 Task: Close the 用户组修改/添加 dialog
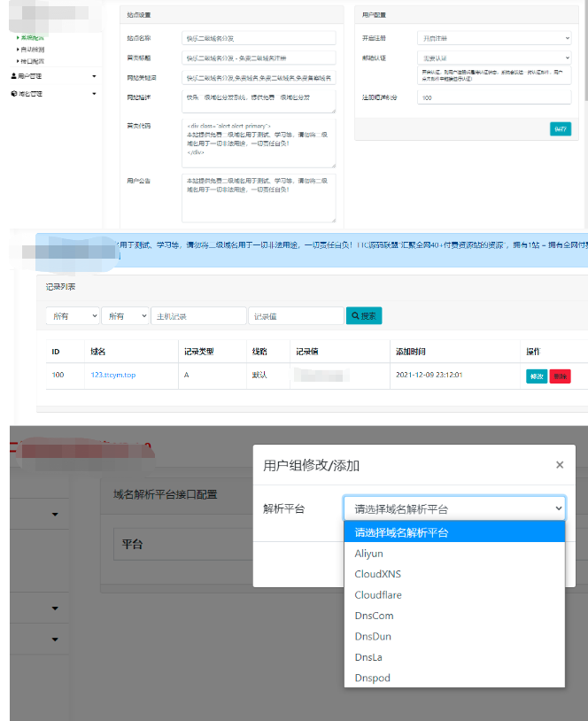[x=559, y=464]
